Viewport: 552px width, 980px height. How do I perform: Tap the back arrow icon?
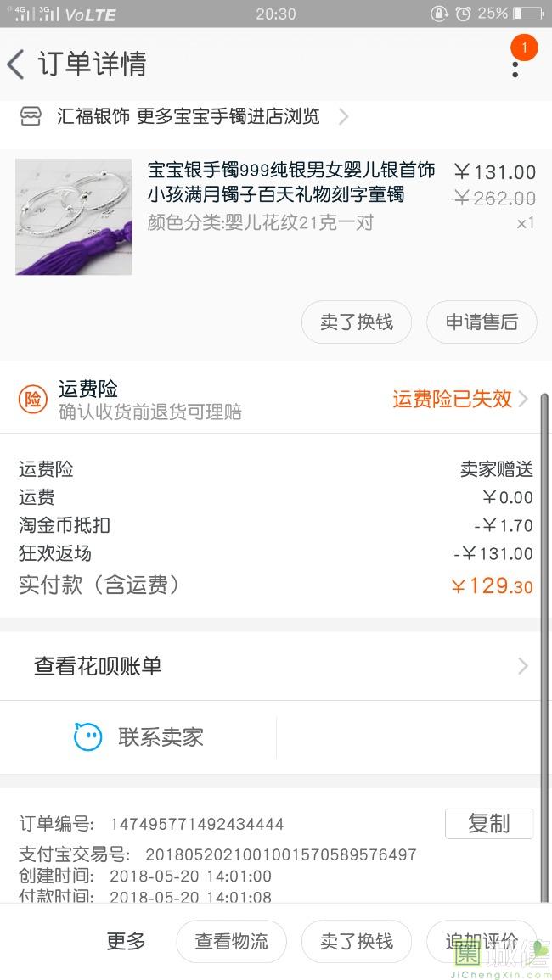point(15,64)
